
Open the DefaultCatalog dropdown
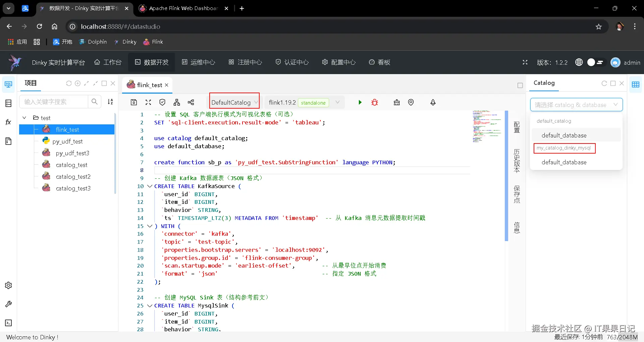pyautogui.click(x=234, y=102)
